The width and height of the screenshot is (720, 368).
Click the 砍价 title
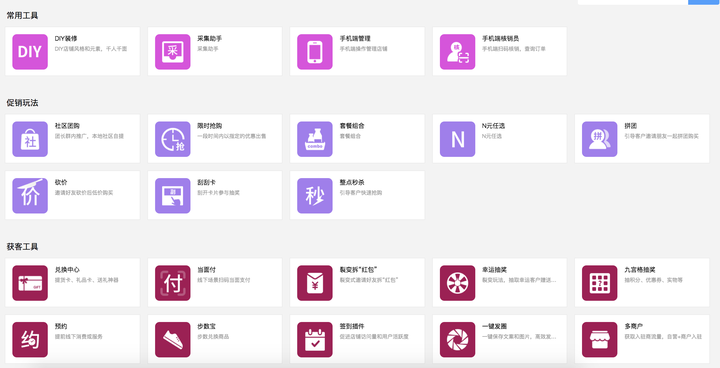point(61,182)
